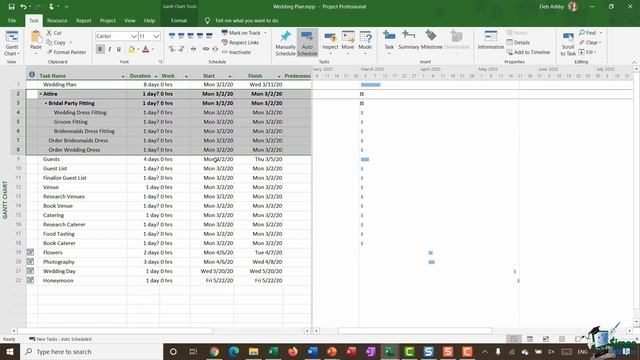Click the Details properties button
Viewport: 640px width, 360px height.
(x=518, y=42)
